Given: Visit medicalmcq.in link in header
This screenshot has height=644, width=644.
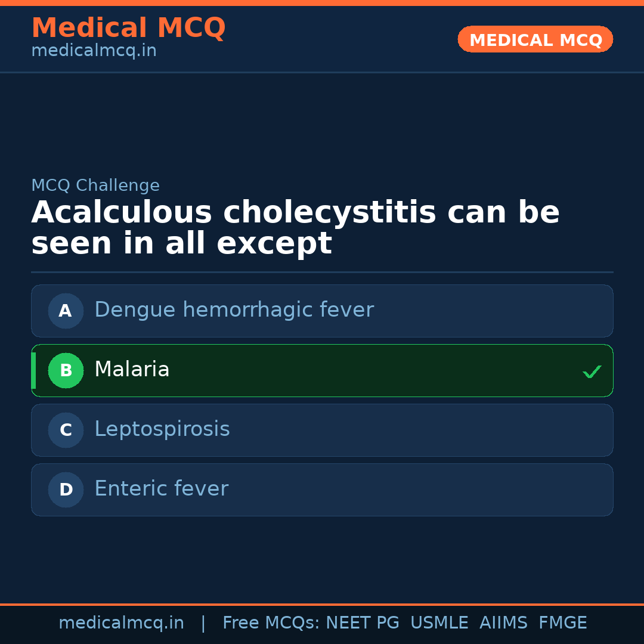Looking at the screenshot, I should pyautogui.click(x=94, y=51).
